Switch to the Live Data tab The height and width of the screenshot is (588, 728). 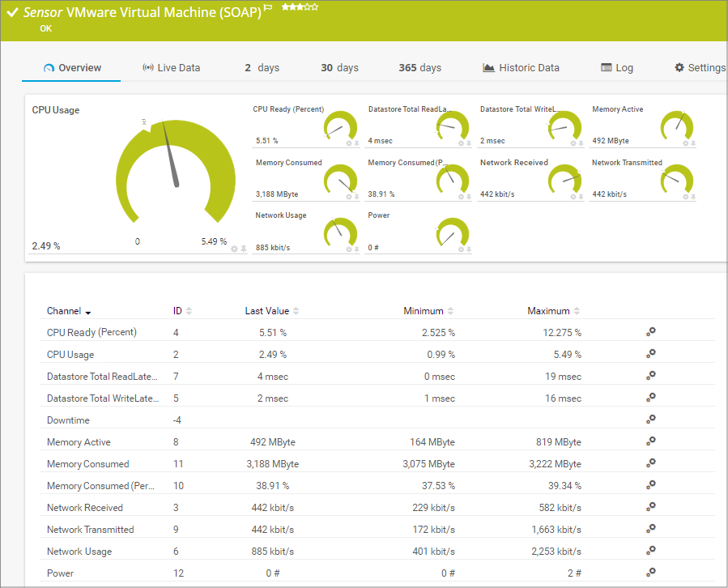[171, 68]
